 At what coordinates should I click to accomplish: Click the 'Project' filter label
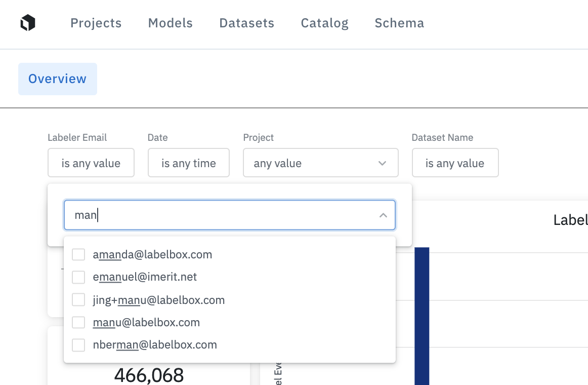pyautogui.click(x=259, y=138)
